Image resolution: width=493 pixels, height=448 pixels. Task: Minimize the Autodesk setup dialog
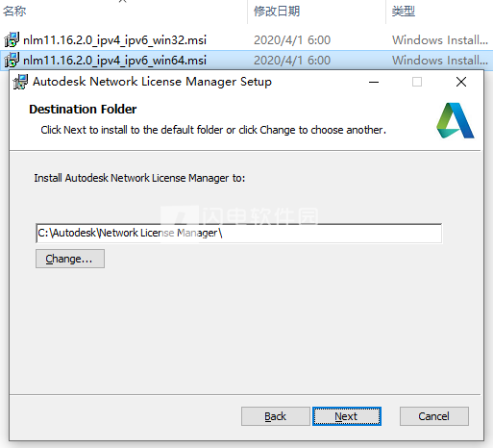click(374, 82)
